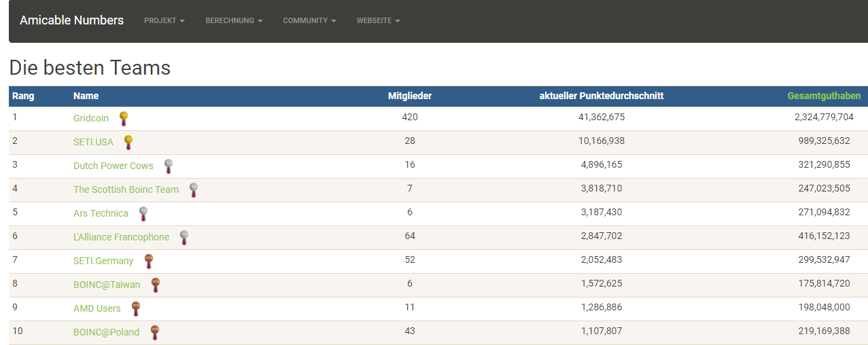This screenshot has height=345, width=868.
Task: Click the Name column header
Action: (86, 96)
